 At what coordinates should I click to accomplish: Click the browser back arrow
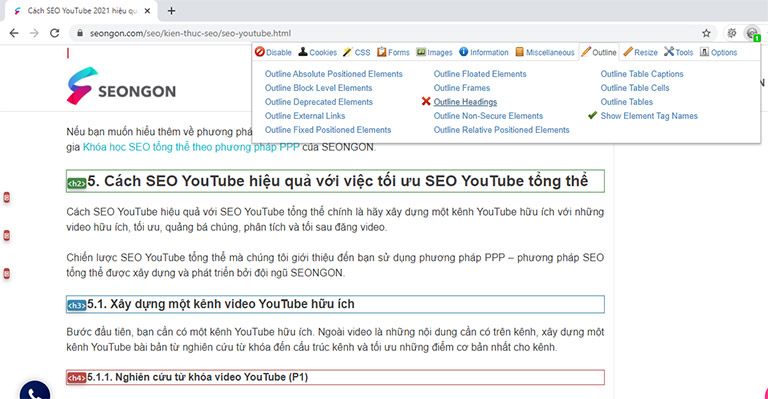tap(14, 33)
